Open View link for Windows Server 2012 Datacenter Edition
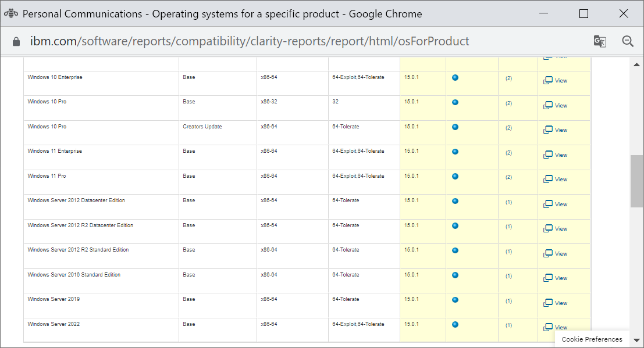Viewport: 644px width, 348px height. [556, 204]
